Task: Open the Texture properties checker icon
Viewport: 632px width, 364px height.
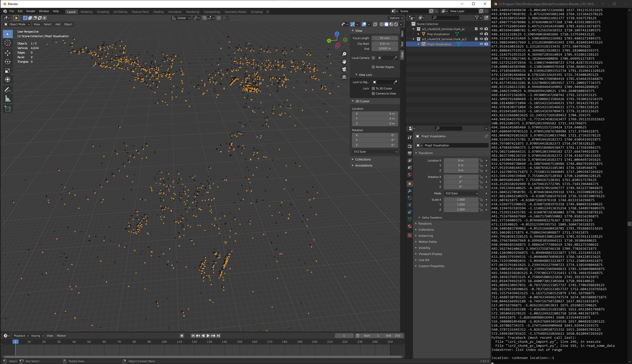Action: pos(409,235)
